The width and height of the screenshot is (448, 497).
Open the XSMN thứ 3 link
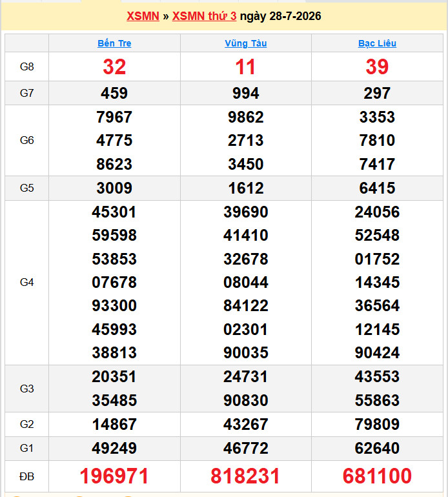point(204,16)
